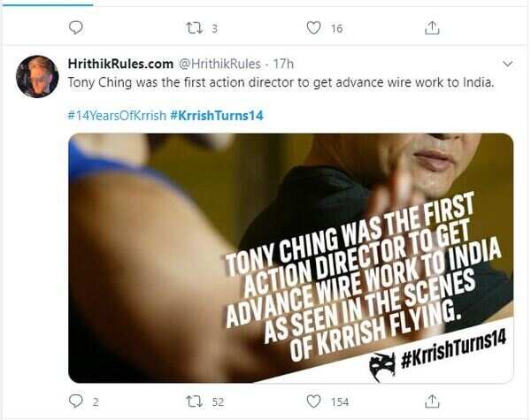Click the 52 retweets count
Viewport: 531px width, 420px height.
pyautogui.click(x=218, y=402)
